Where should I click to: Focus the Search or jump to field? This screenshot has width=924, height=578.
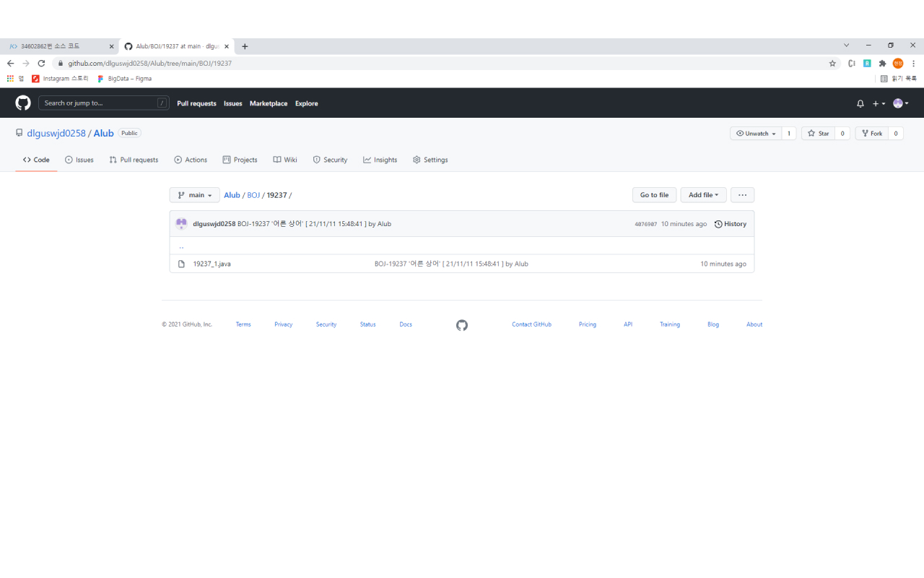tap(104, 103)
